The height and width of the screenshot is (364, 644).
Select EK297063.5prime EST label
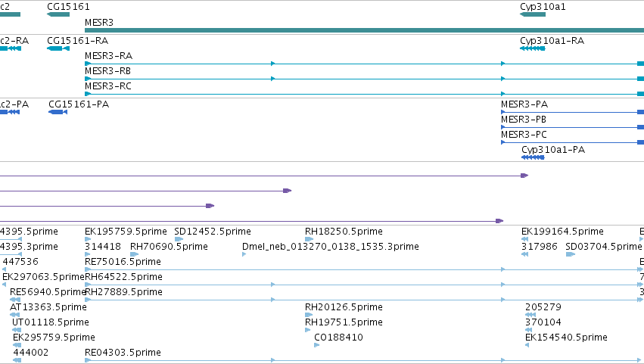[44, 277]
